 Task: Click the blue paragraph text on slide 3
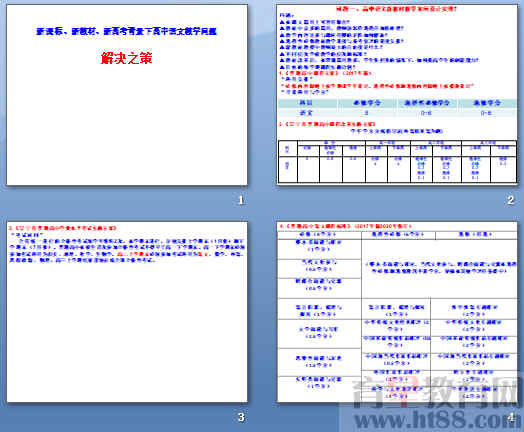[127, 250]
